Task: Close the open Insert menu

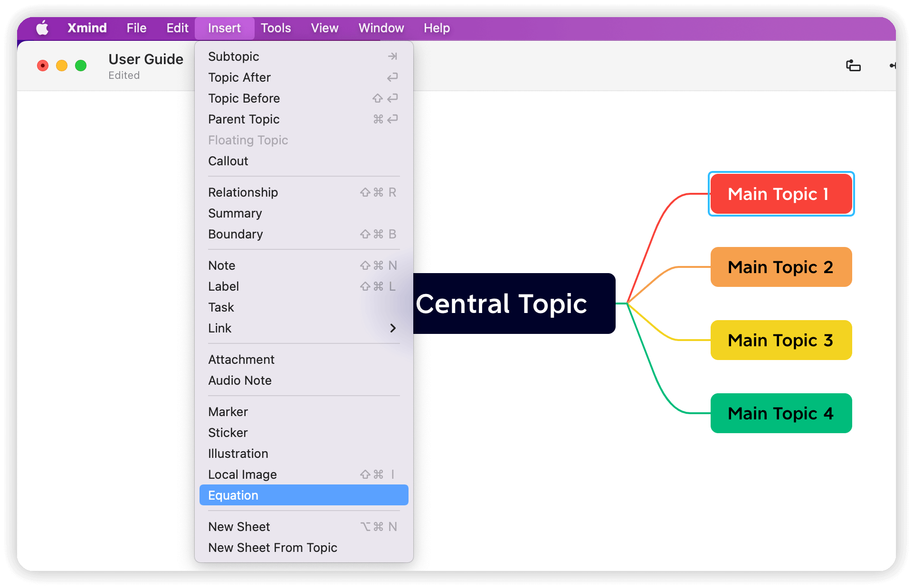Action: click(x=224, y=28)
